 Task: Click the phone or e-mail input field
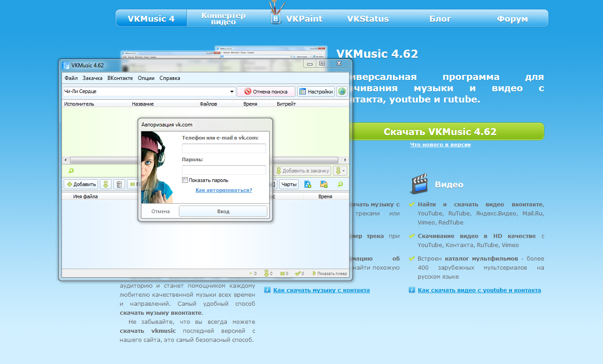click(224, 148)
